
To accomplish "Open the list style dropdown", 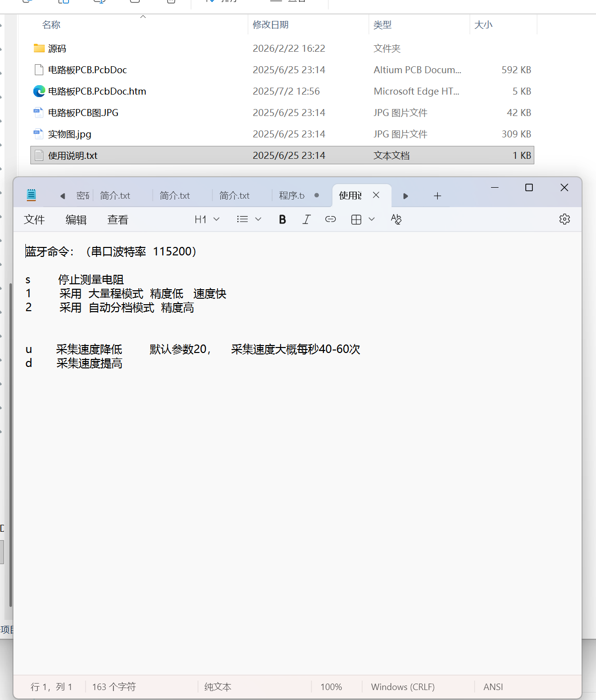I will tap(249, 220).
